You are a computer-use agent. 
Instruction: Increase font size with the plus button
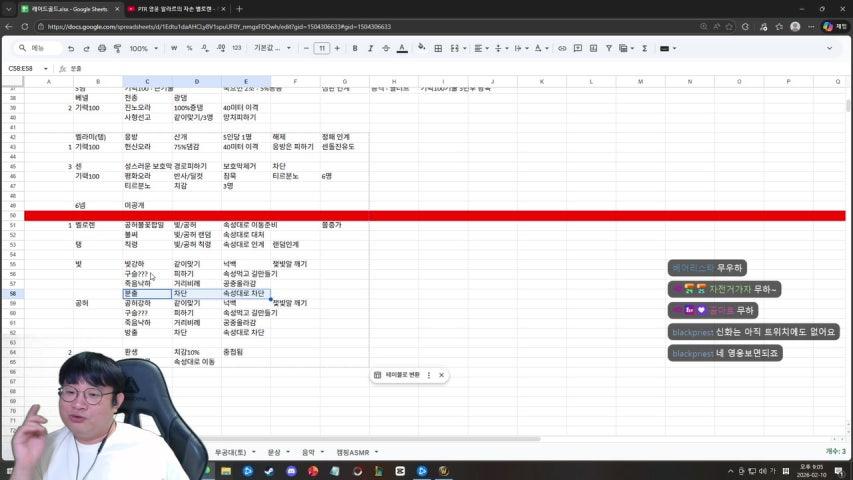337,48
